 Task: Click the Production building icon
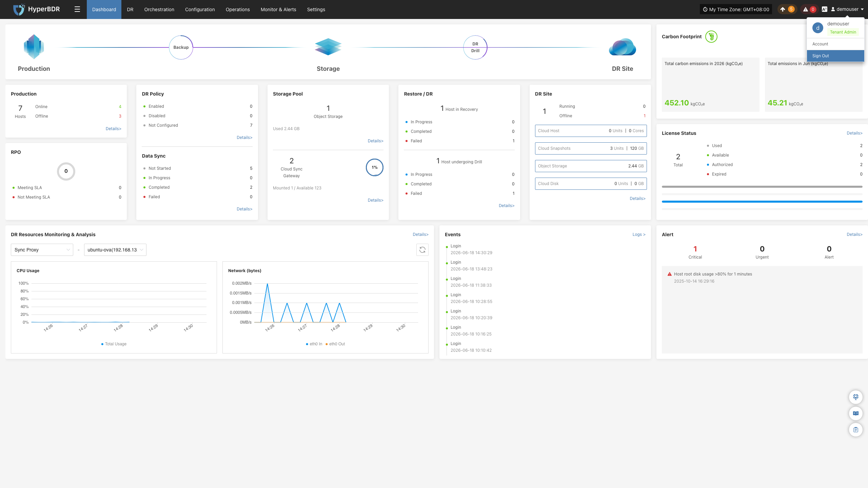[34, 47]
